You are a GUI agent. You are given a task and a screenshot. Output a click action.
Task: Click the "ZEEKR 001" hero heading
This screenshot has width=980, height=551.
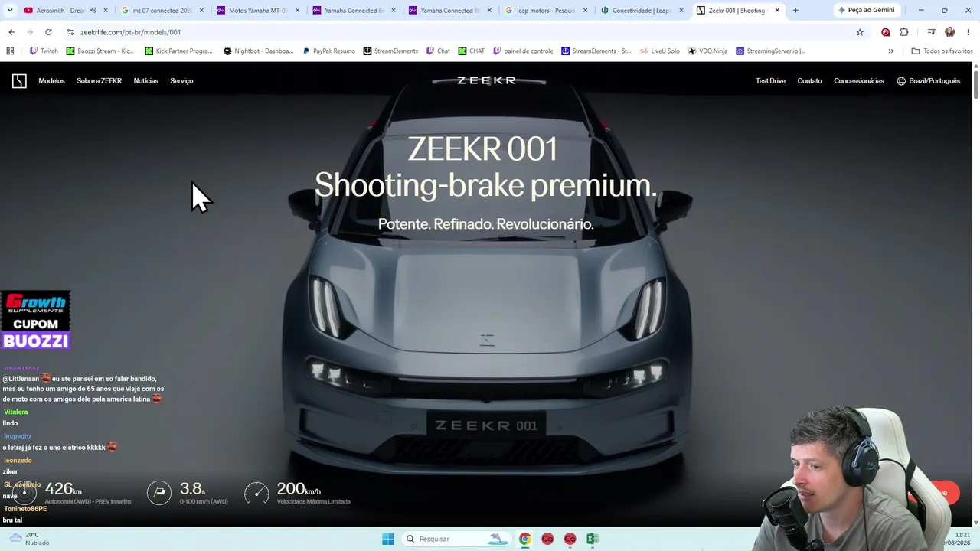tap(483, 148)
